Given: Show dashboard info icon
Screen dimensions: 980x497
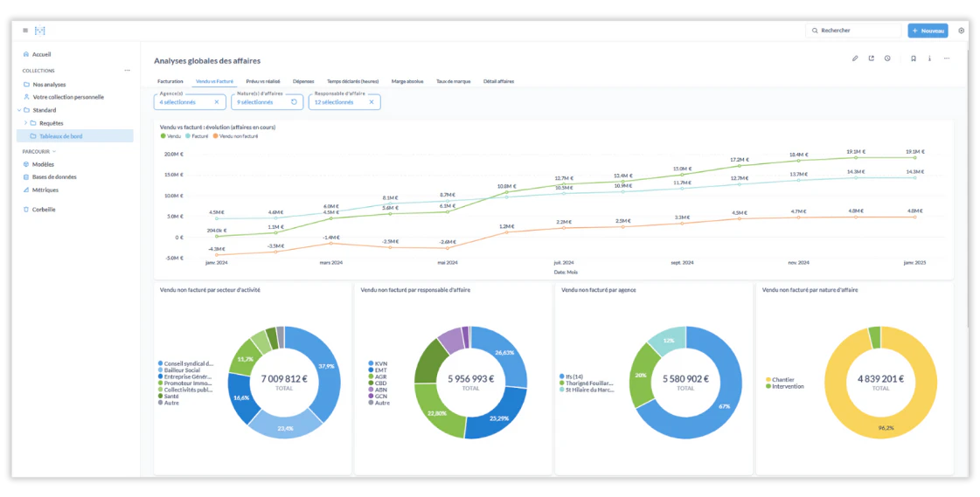Looking at the screenshot, I should (x=929, y=59).
